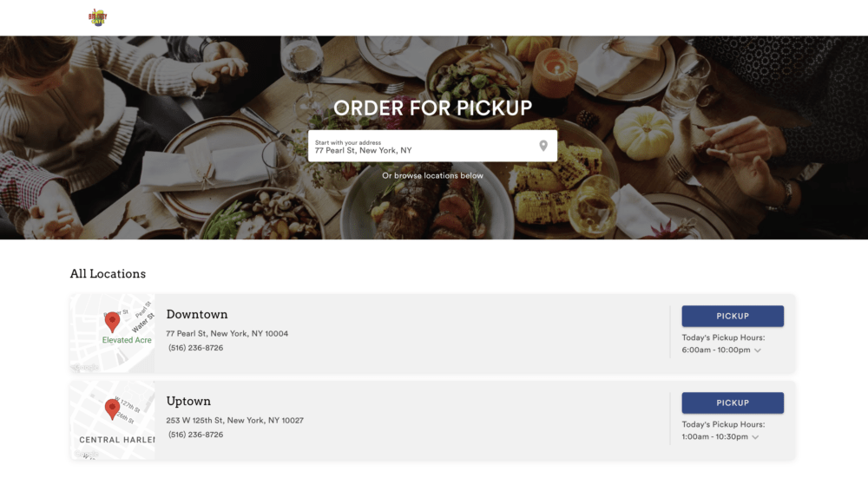Click the address input field
Screen dimensions: 868x478
[x=432, y=146]
